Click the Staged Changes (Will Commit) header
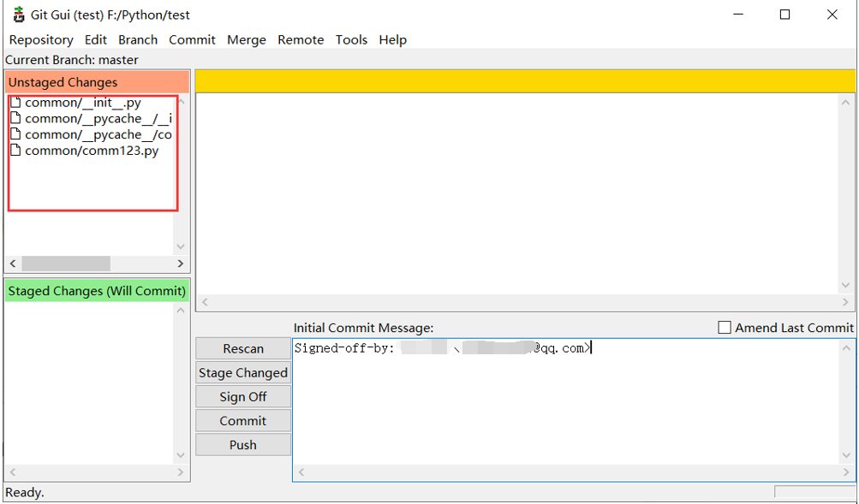 point(97,291)
